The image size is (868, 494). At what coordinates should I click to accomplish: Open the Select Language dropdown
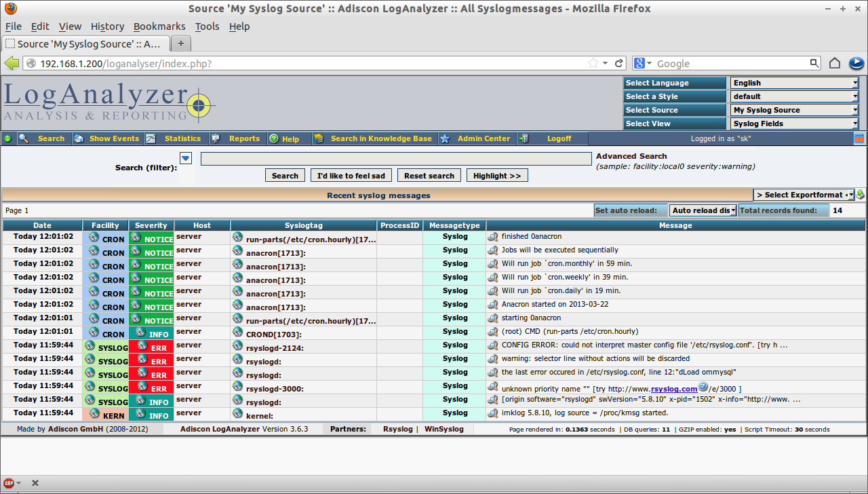pos(795,83)
